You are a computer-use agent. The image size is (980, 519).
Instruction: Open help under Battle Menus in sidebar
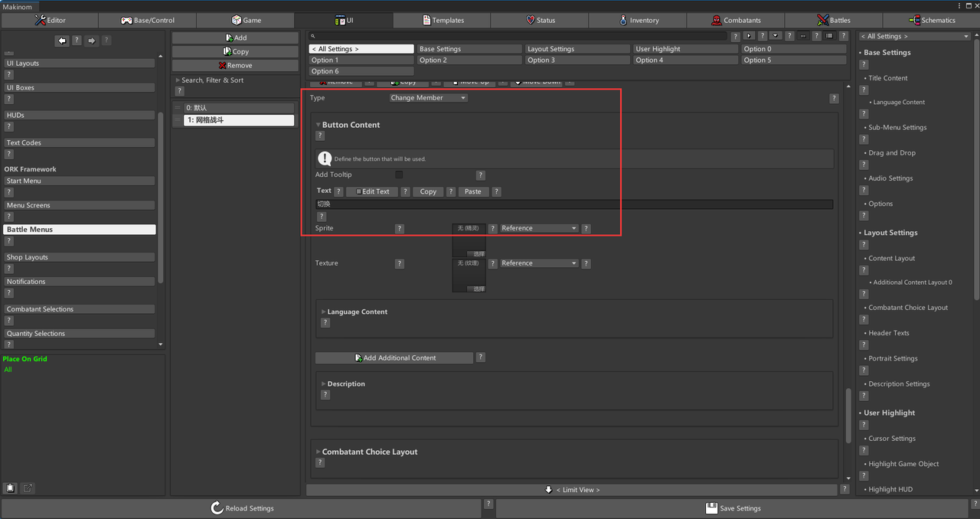point(9,241)
